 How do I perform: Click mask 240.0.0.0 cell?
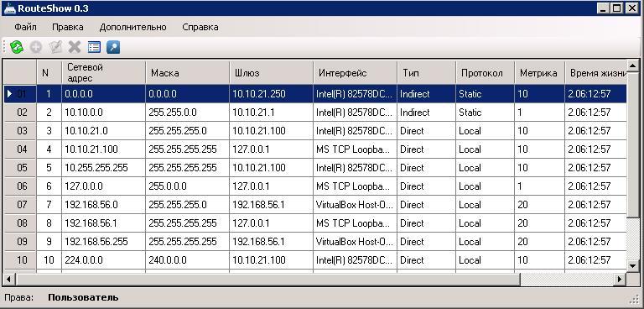pos(187,260)
